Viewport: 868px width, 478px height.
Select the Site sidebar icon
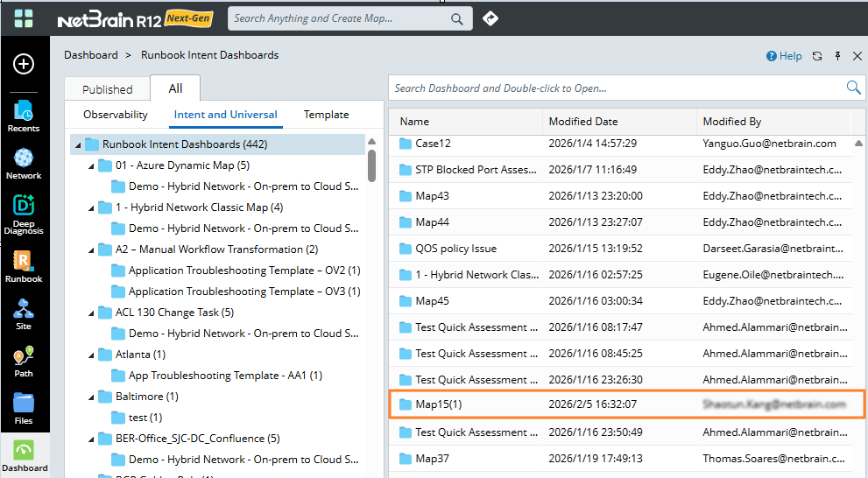(x=24, y=313)
